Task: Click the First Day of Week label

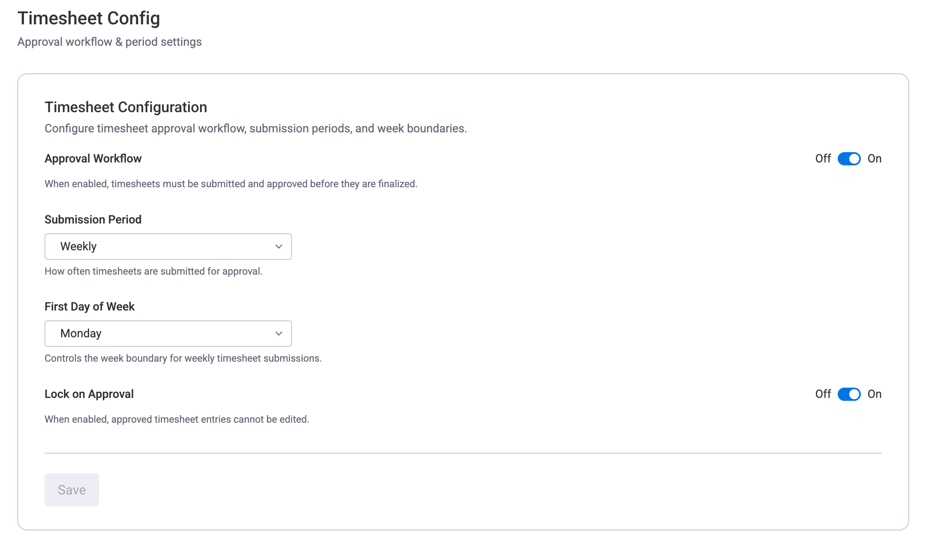Action: [89, 306]
